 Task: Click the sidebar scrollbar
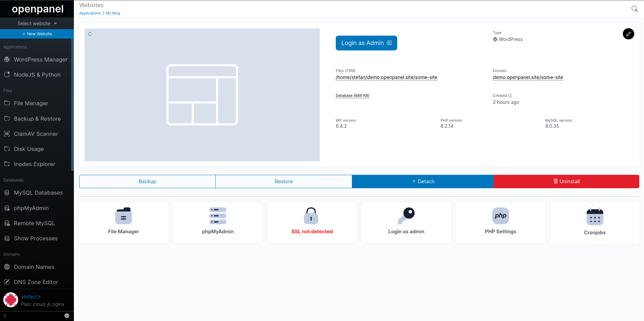[73, 105]
